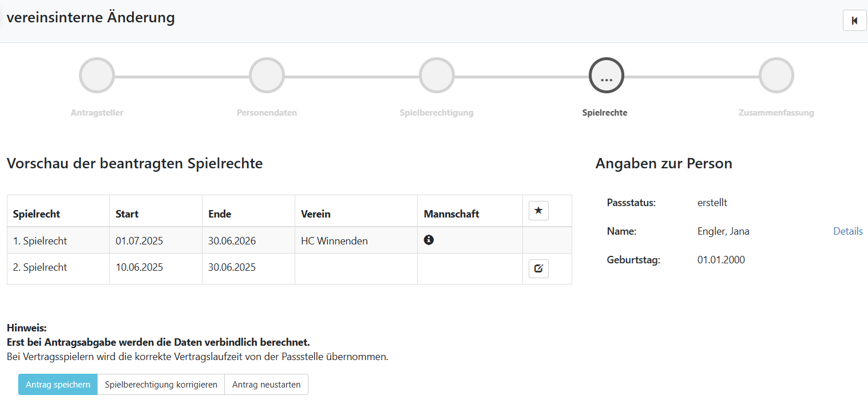Click the end date 30.06.2026 cell
This screenshot has height=407, width=868.
coord(232,241)
